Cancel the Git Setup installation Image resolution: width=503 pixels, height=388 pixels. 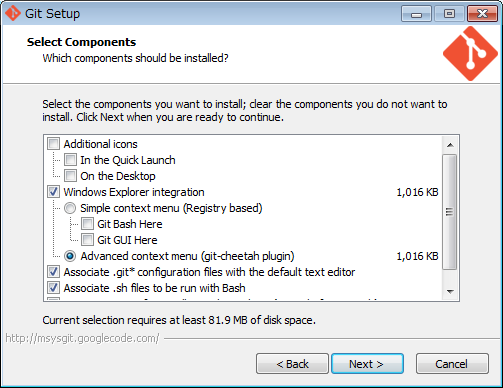pyautogui.click(x=452, y=364)
